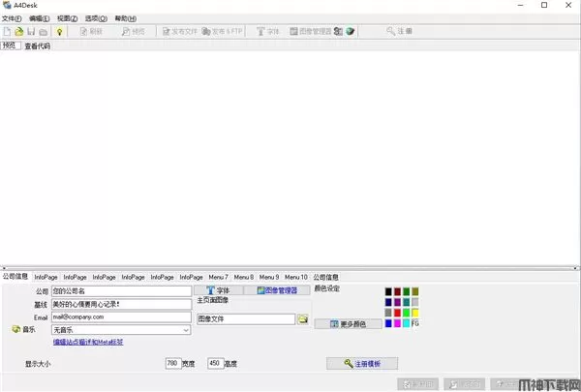
Task: Select the Menu 9 tab
Action: (x=269, y=277)
